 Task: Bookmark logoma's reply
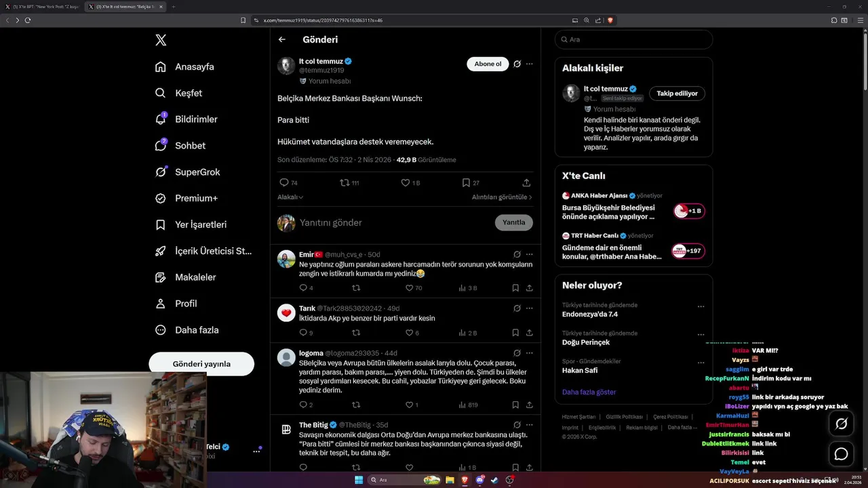515,405
